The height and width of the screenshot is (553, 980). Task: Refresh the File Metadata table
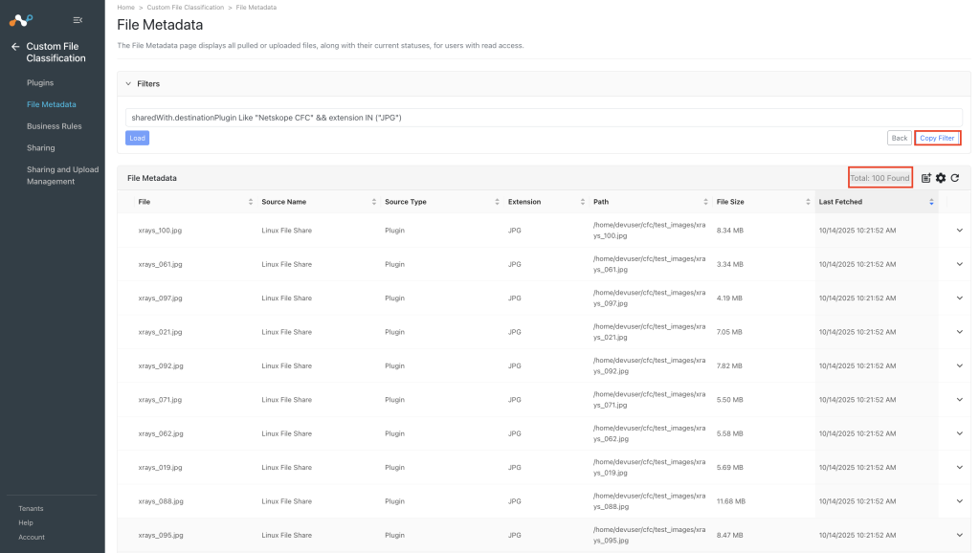point(955,178)
